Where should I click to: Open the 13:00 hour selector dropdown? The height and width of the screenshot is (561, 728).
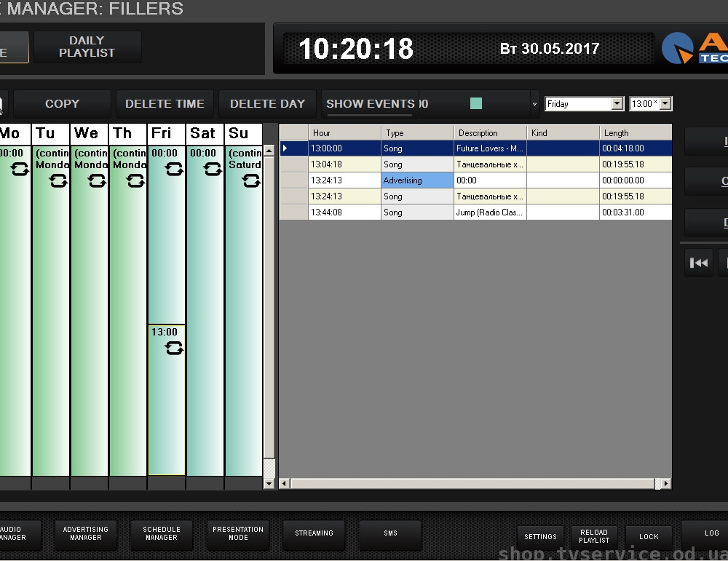tap(666, 104)
